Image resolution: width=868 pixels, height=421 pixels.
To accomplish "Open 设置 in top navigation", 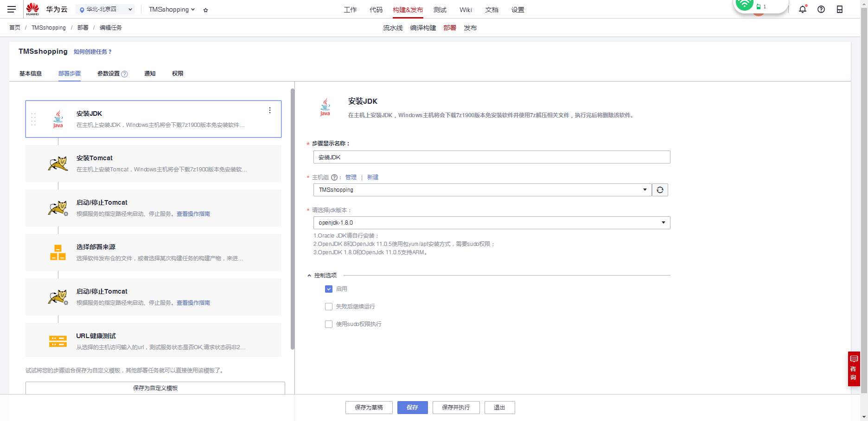I will pyautogui.click(x=517, y=10).
